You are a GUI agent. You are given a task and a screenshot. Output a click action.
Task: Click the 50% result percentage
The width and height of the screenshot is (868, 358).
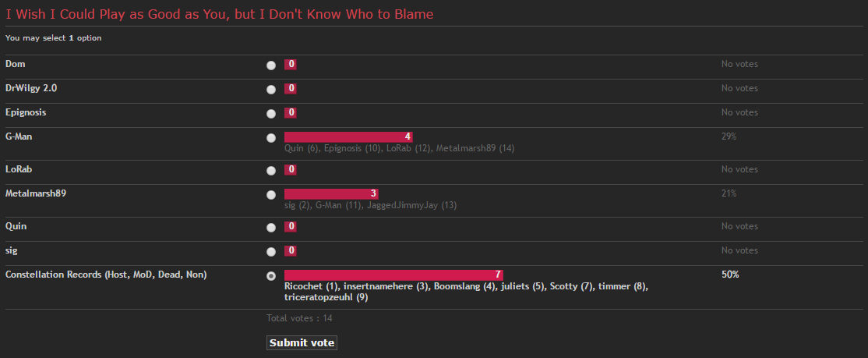pyautogui.click(x=730, y=275)
